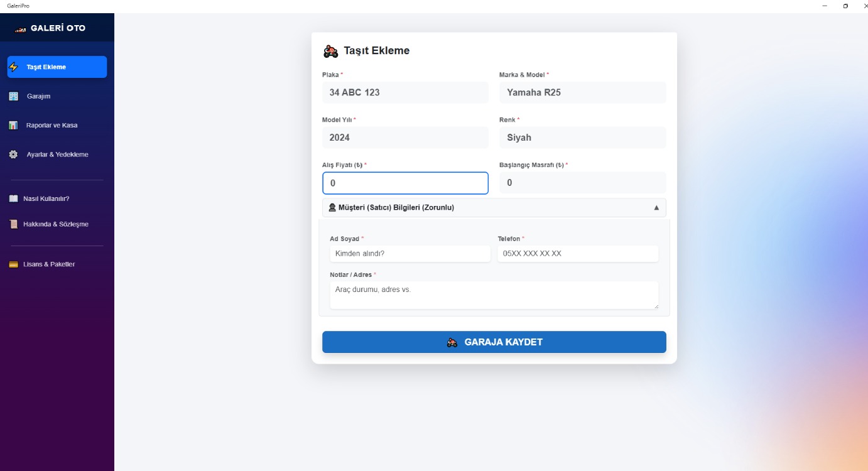Open the Nasıl Kullanılır? guide
Screen dimensions: 868x471
pyautogui.click(x=57, y=198)
